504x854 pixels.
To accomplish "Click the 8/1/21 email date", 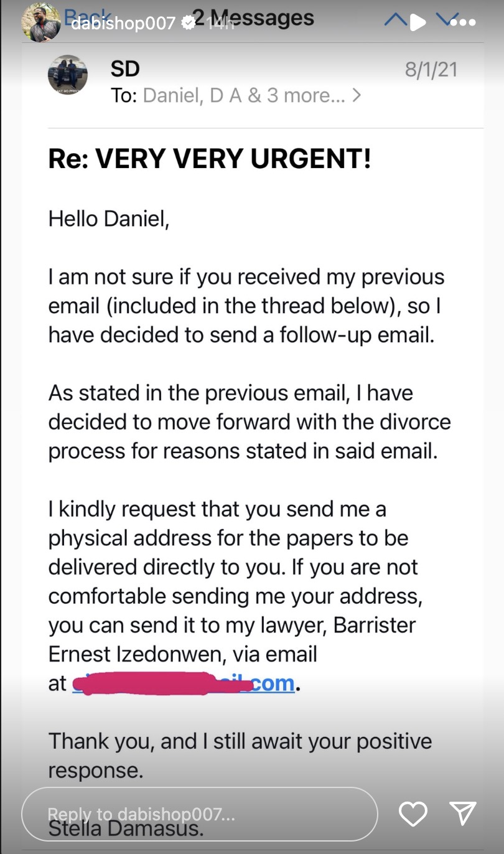I will [431, 70].
